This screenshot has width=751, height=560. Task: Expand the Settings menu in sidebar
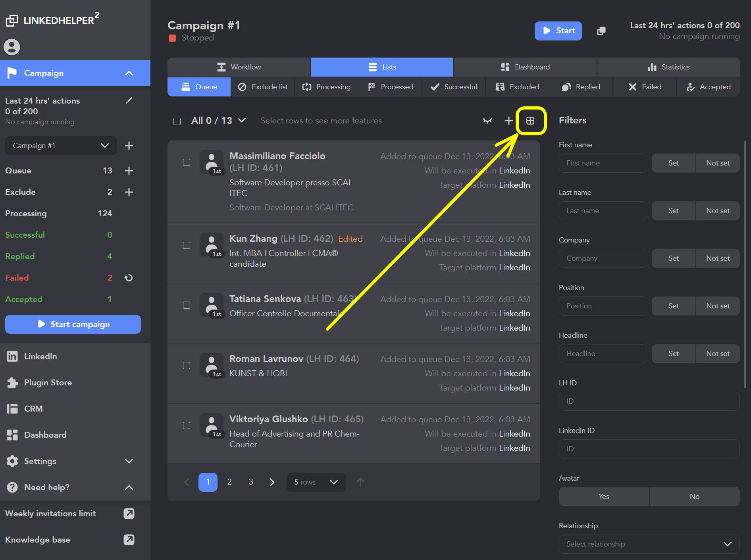[x=129, y=461]
